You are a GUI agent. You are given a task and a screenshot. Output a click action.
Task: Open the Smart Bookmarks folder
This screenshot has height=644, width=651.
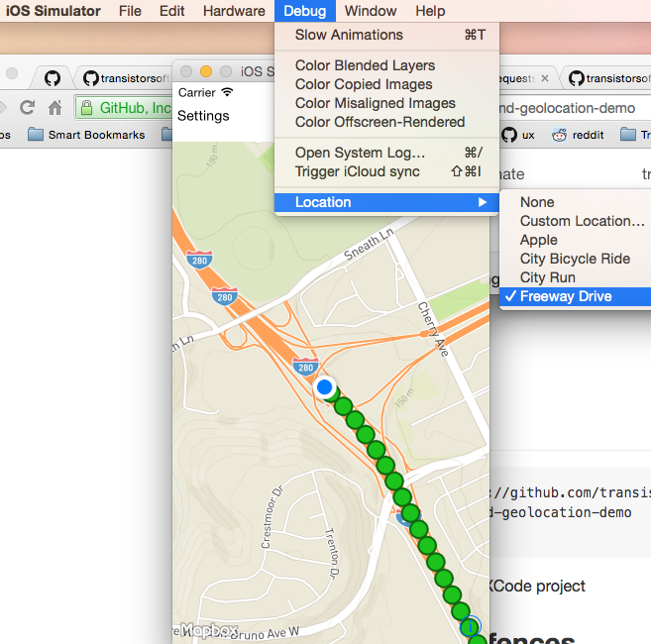pyautogui.click(x=86, y=135)
